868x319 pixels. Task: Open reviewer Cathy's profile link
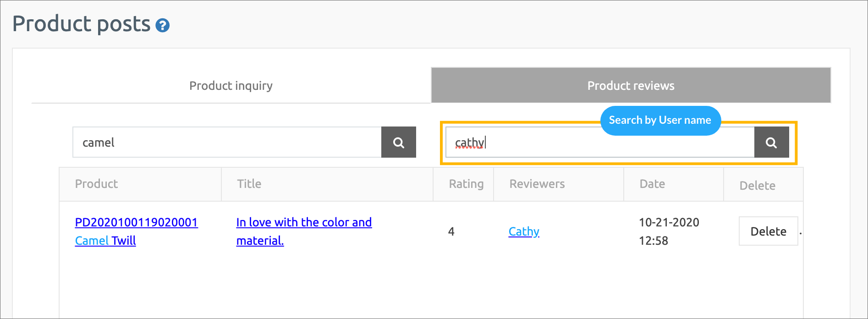524,231
